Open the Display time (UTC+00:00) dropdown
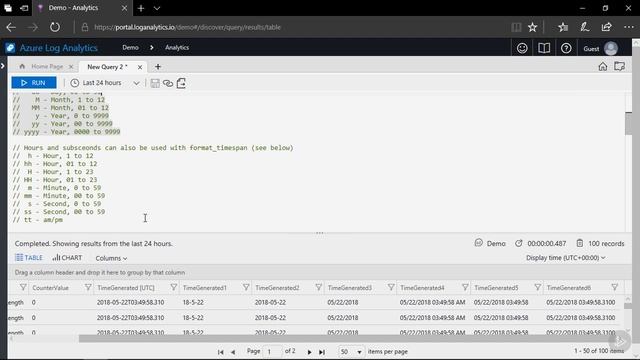Viewport: 640px width, 360px height. [565, 258]
